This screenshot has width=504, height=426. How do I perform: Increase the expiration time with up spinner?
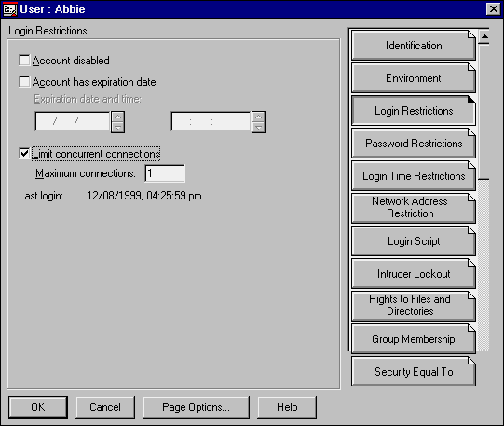pos(259,117)
